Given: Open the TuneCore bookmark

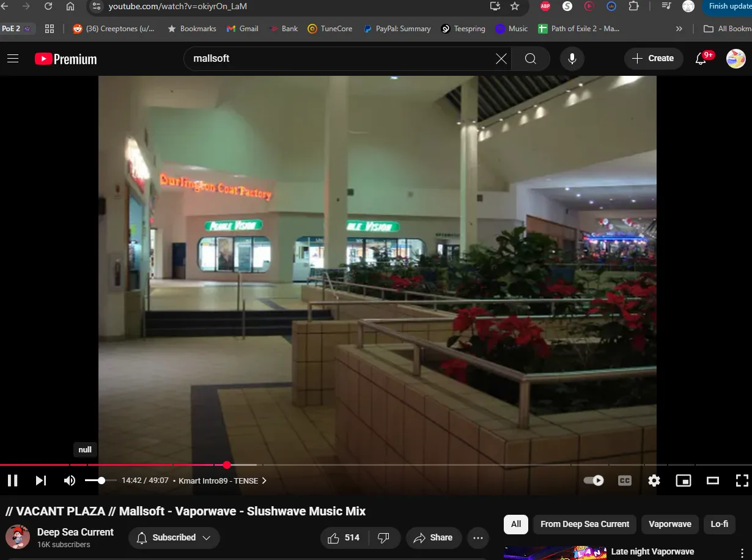Looking at the screenshot, I should point(330,29).
